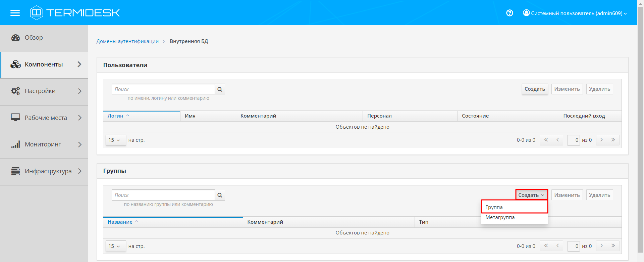Click the user search magnifier icon
Screen dimensions: 644x262
click(220, 89)
